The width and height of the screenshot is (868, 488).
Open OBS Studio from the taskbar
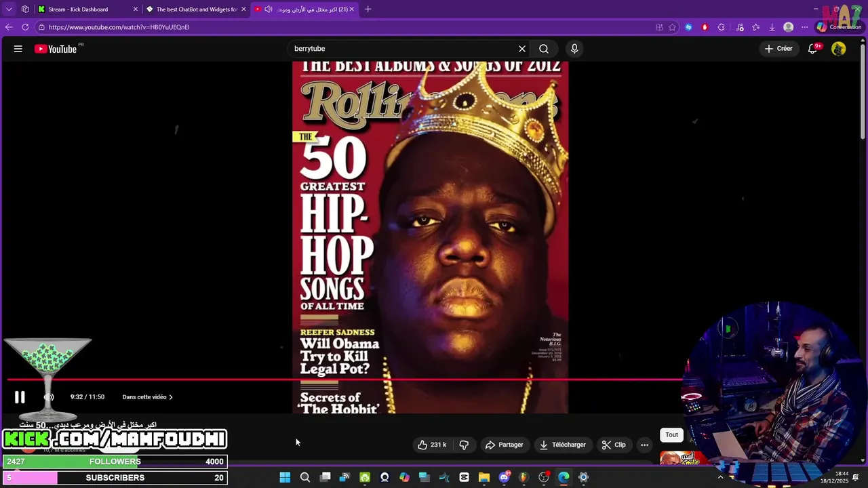(x=544, y=477)
